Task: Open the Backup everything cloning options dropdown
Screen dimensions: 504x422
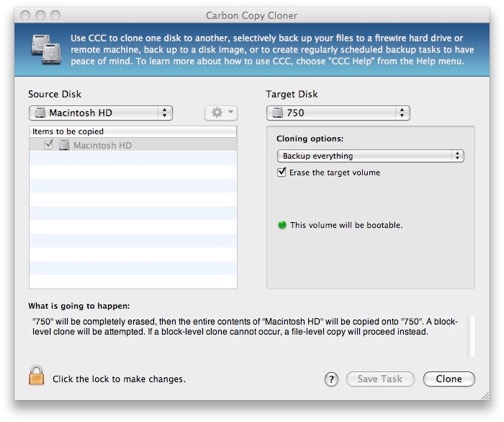Action: coord(370,156)
